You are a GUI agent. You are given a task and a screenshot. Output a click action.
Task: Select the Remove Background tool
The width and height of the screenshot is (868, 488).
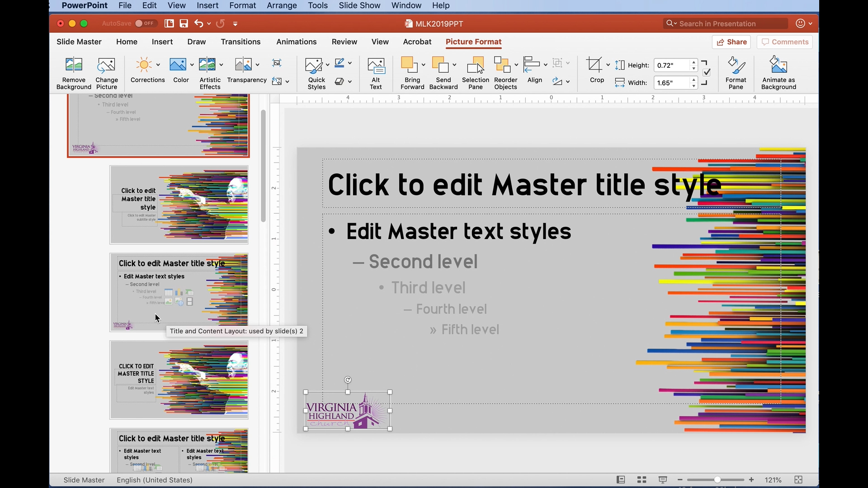tap(73, 71)
